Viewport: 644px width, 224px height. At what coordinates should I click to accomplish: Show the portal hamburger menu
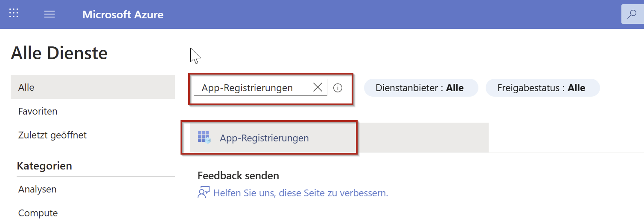click(50, 14)
